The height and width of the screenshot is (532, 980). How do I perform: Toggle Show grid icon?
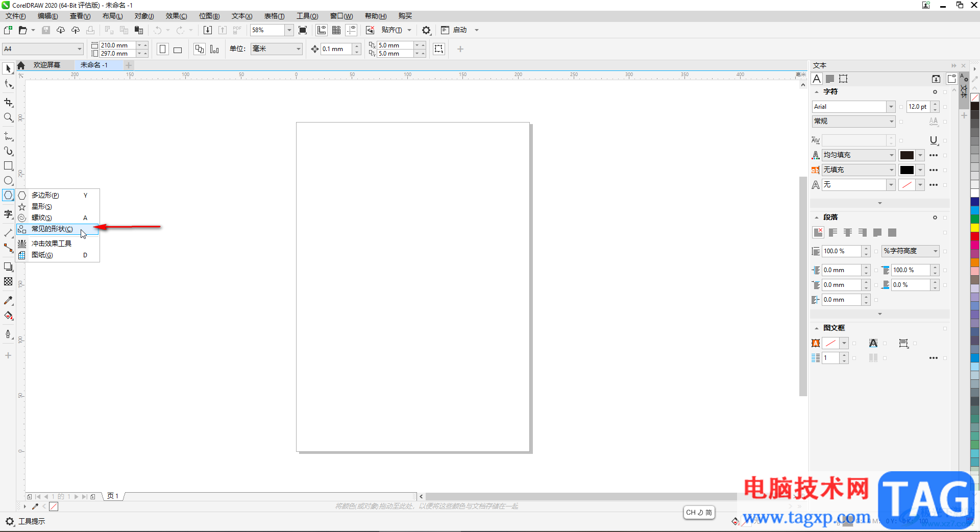coord(336,30)
